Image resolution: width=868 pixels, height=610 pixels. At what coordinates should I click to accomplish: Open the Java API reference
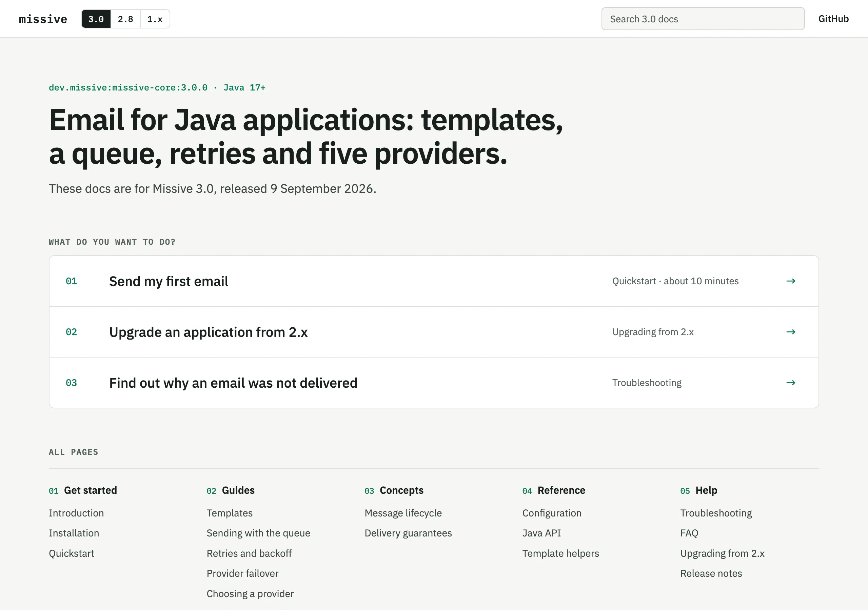coord(541,533)
